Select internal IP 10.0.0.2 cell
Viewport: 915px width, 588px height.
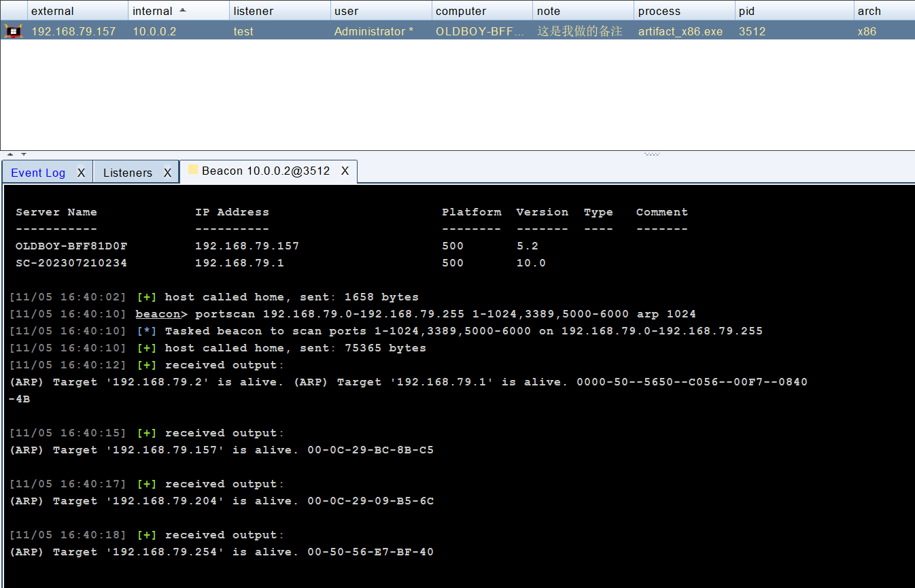[154, 31]
